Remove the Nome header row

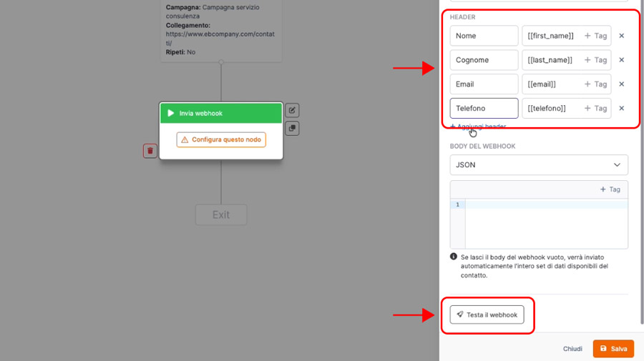click(x=621, y=36)
